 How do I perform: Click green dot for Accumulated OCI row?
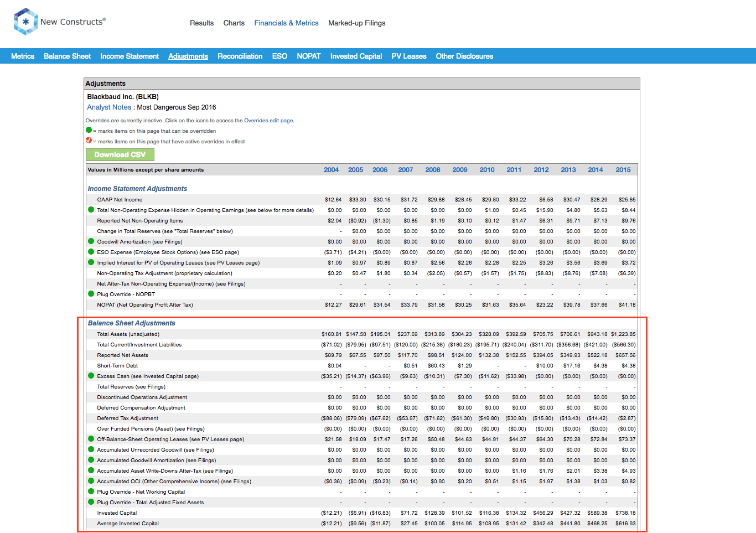pyautogui.click(x=91, y=481)
